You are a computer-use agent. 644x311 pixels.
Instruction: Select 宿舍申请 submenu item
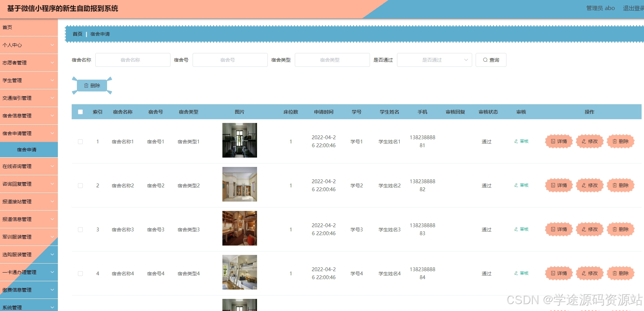[x=29, y=150]
